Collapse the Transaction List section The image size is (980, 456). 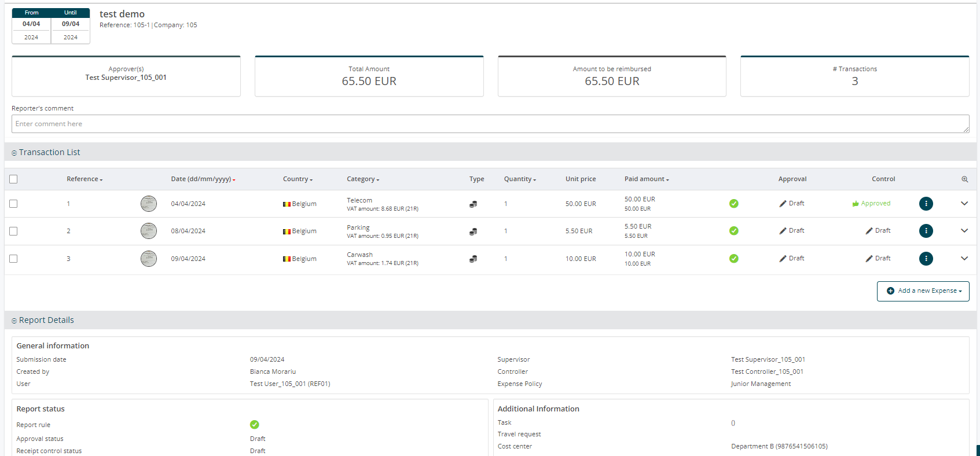click(14, 153)
